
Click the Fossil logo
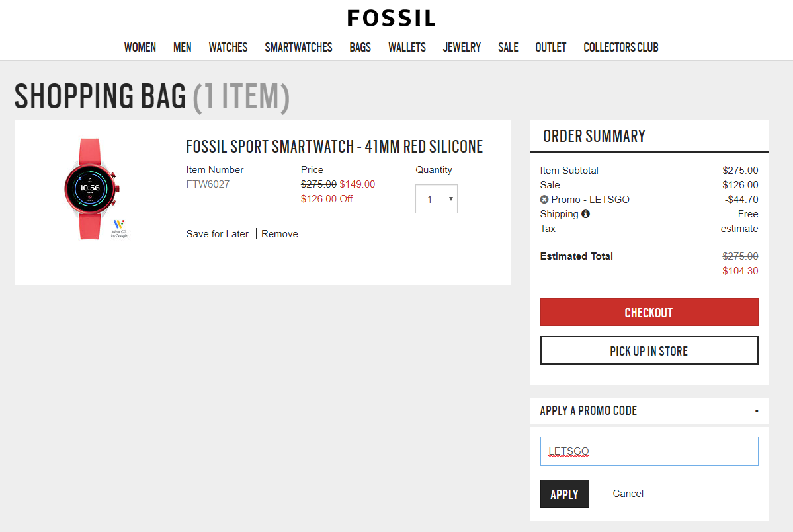click(x=392, y=18)
